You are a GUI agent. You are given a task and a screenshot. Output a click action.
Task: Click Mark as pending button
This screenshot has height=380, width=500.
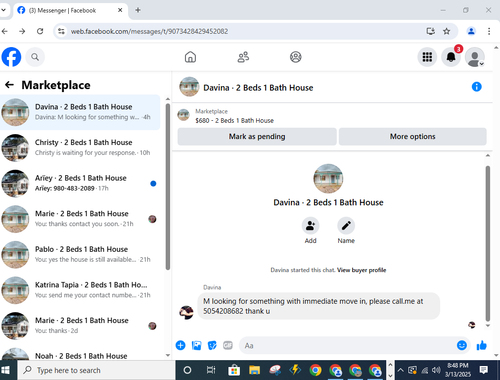(257, 137)
